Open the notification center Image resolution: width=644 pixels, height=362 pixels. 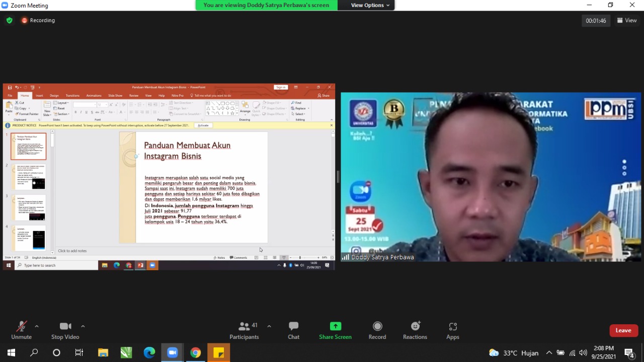pyautogui.click(x=629, y=353)
